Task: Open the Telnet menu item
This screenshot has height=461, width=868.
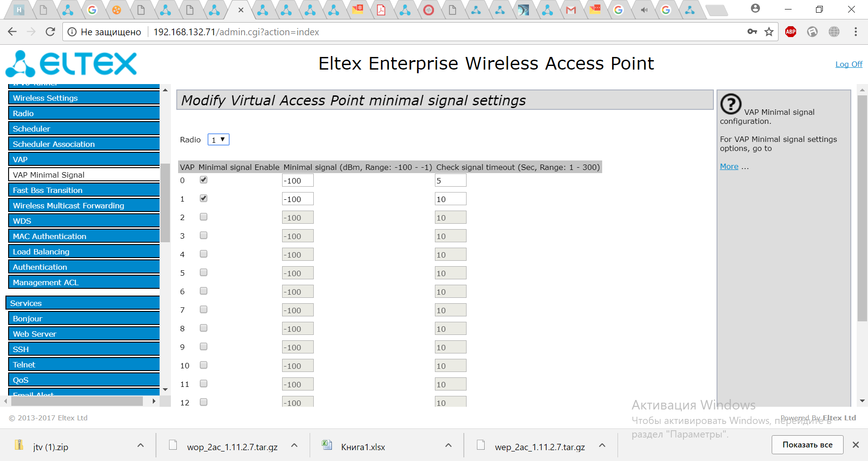Action: click(x=84, y=365)
